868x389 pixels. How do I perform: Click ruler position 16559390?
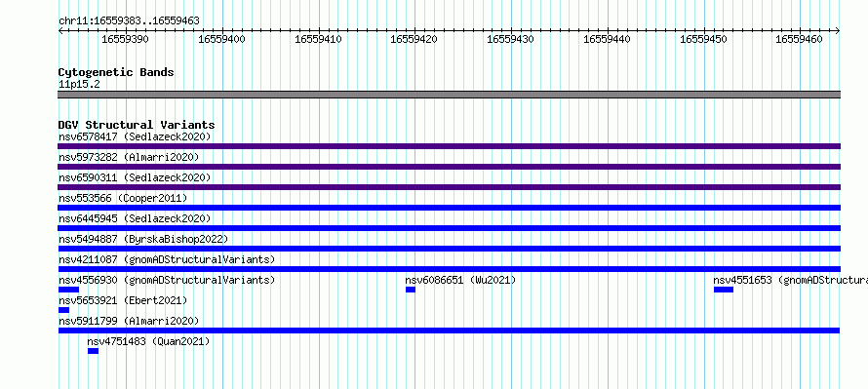[x=125, y=39]
